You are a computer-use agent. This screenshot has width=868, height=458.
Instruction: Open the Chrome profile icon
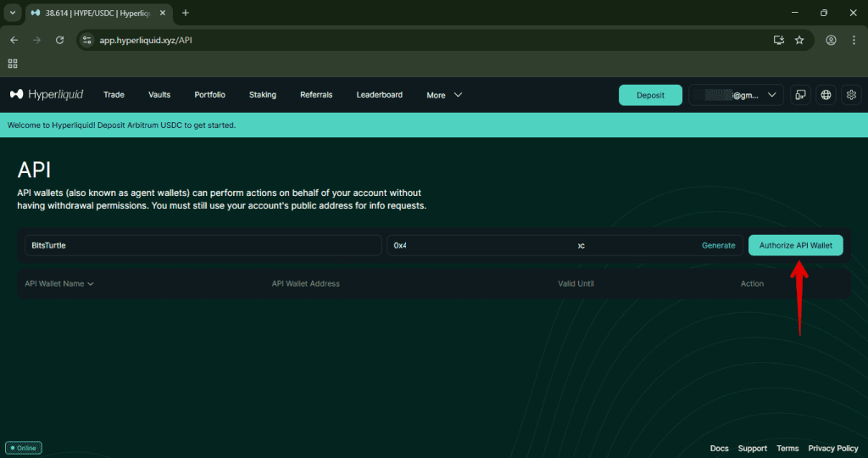coord(831,40)
